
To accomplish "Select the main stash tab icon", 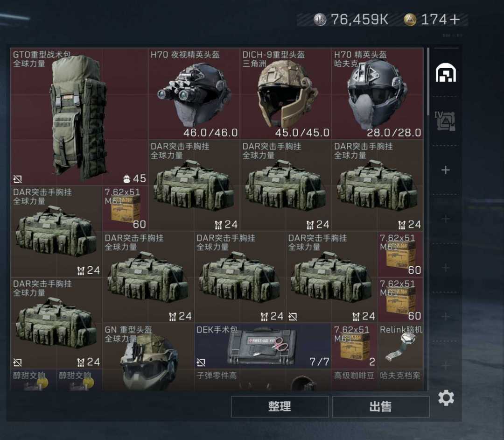I will click(446, 72).
